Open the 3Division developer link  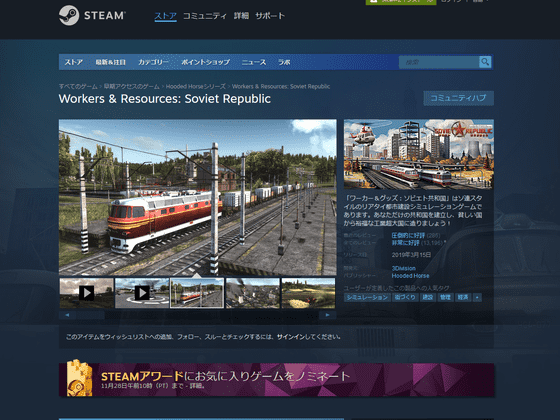tap(404, 268)
